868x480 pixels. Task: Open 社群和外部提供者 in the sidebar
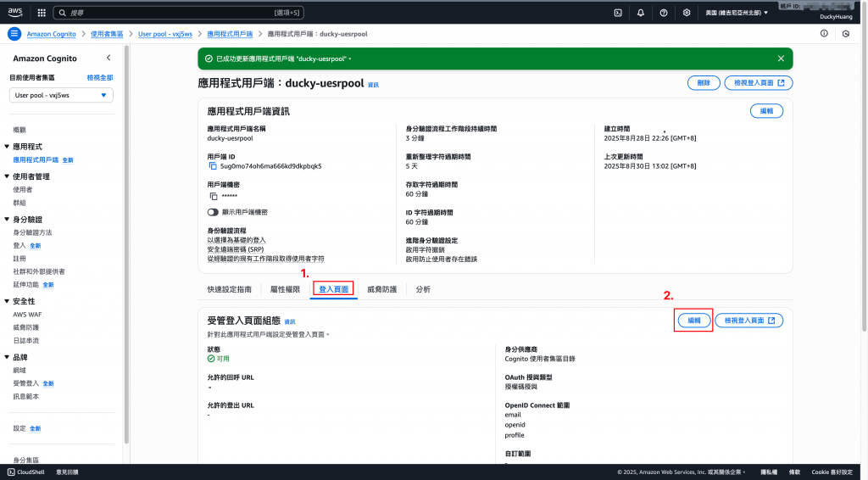point(39,272)
